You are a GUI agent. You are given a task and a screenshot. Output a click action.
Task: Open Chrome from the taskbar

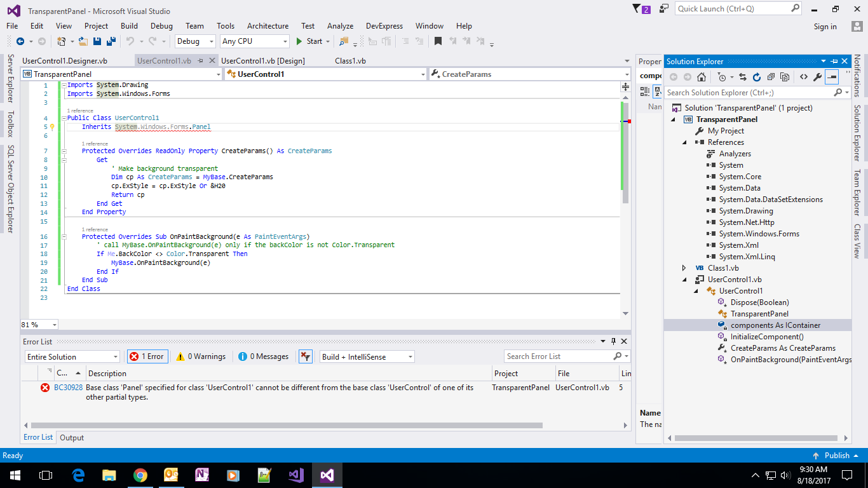pyautogui.click(x=140, y=475)
